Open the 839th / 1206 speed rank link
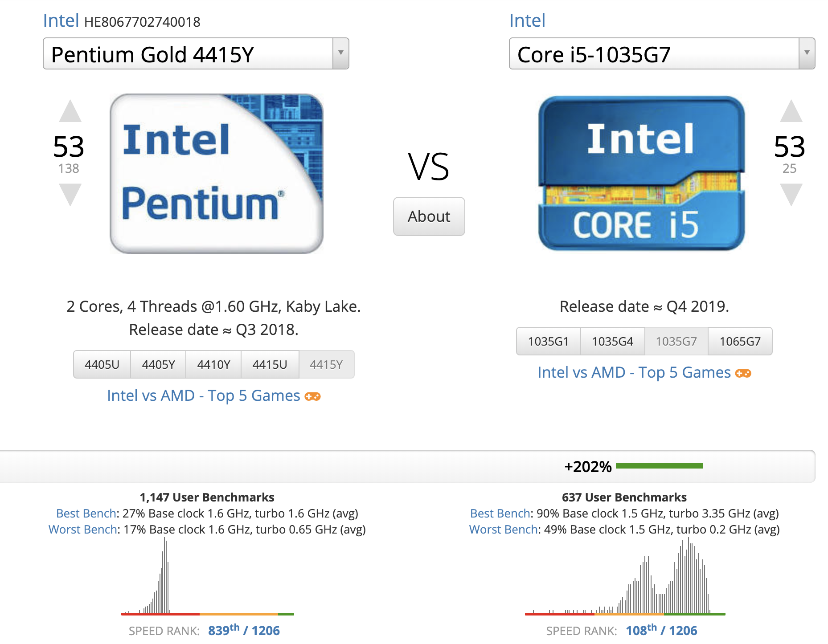The image size is (828, 644). click(244, 630)
